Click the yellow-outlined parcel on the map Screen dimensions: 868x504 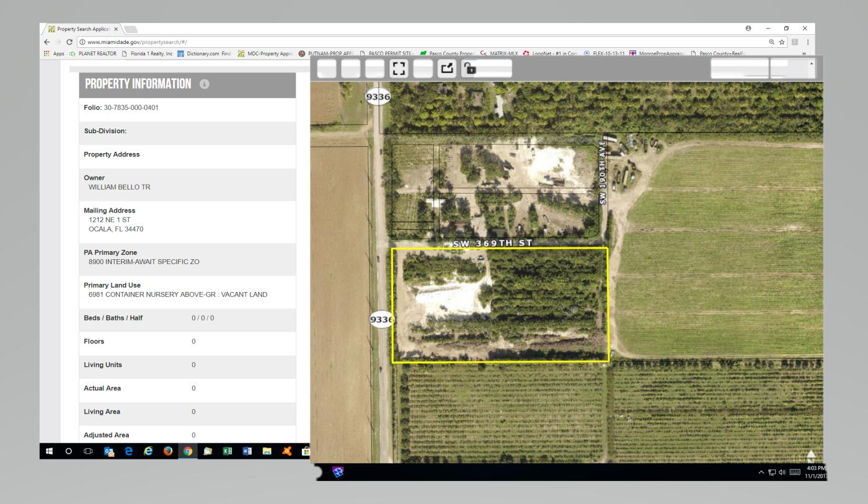pyautogui.click(x=500, y=304)
